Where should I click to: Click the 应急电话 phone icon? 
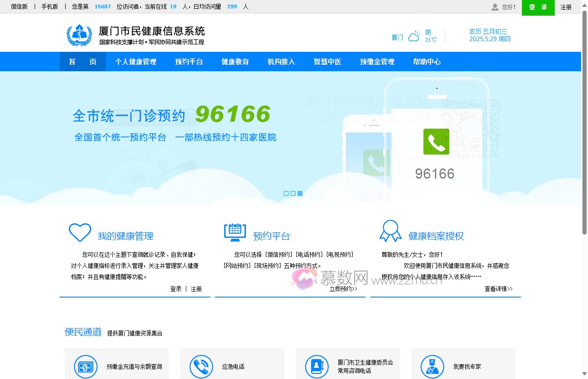[201, 367]
